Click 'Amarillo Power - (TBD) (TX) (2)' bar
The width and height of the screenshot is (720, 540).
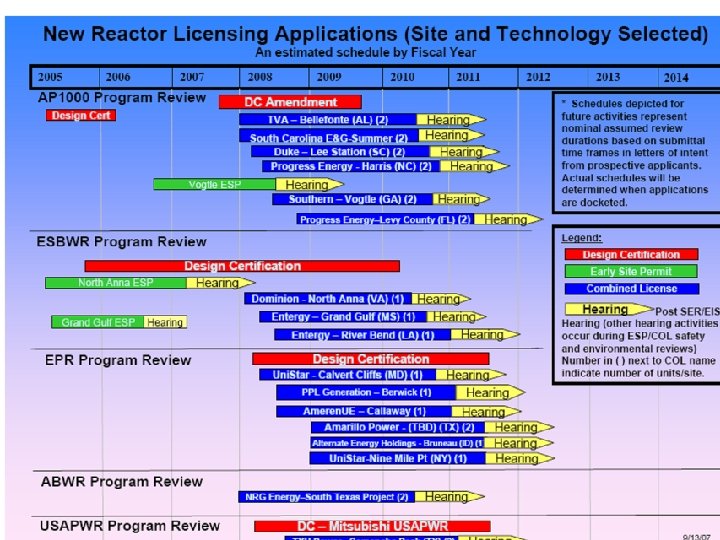pyautogui.click(x=398, y=428)
